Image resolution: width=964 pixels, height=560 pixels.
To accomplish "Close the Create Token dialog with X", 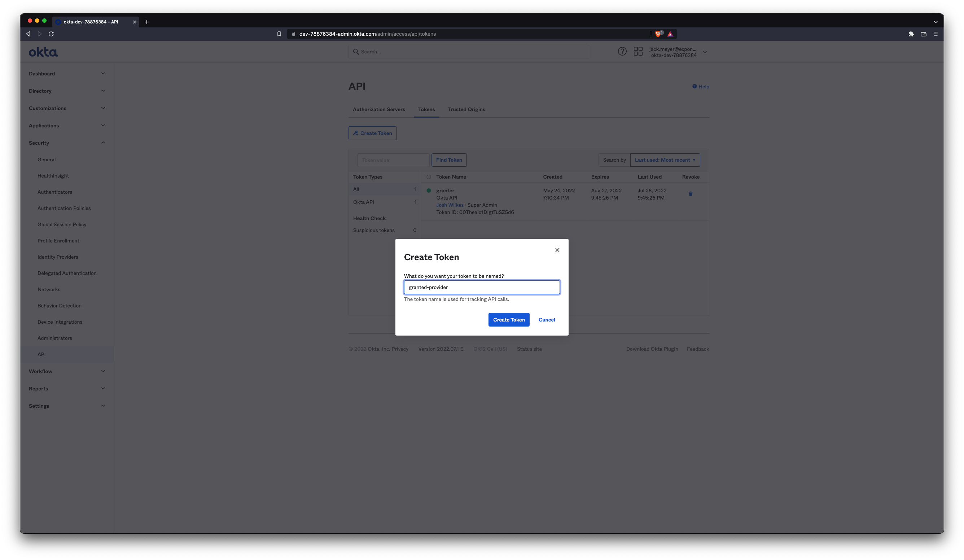I will (x=557, y=250).
